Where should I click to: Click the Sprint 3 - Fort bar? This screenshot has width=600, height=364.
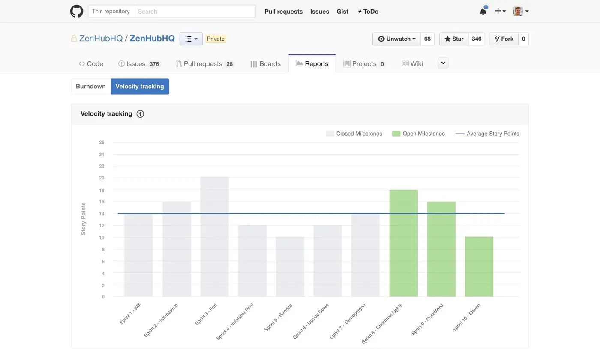[214, 237]
